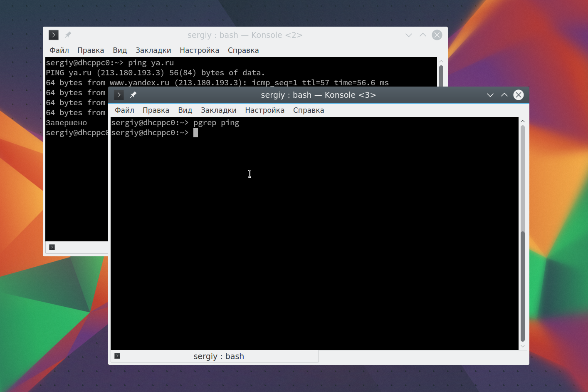Click the 'PING ya.ru (213.180.193.3)' output line
Viewport: 588px width, 392px height.
[x=155, y=73]
